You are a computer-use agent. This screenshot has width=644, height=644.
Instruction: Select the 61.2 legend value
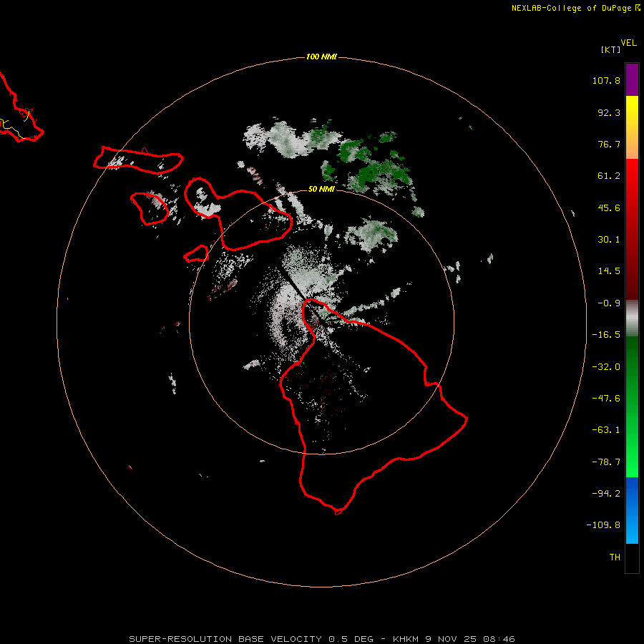(609, 176)
